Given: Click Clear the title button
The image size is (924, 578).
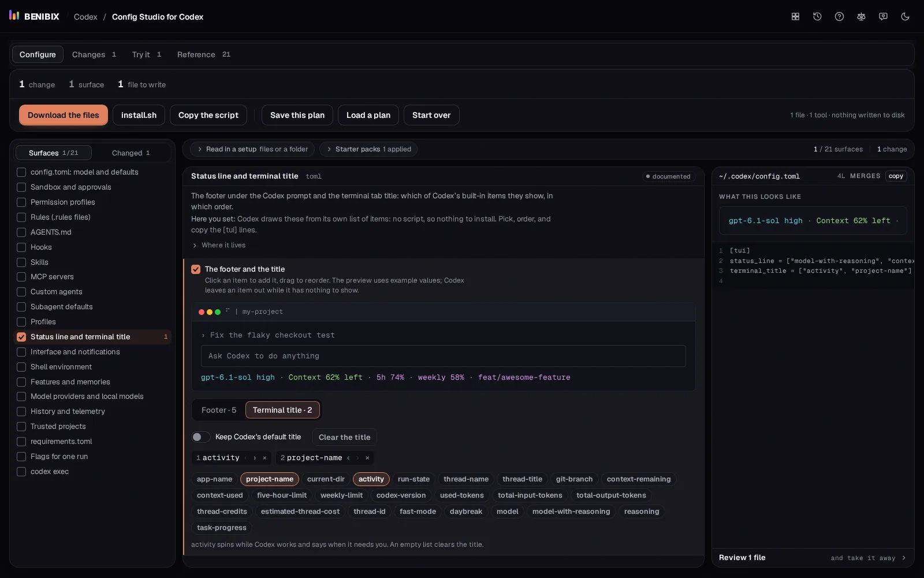Looking at the screenshot, I should pos(345,437).
